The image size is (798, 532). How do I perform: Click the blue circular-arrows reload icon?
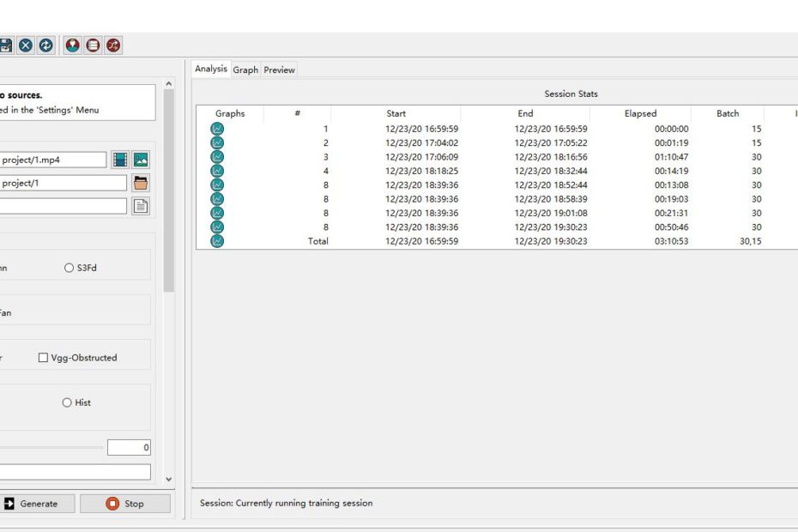tap(46, 45)
